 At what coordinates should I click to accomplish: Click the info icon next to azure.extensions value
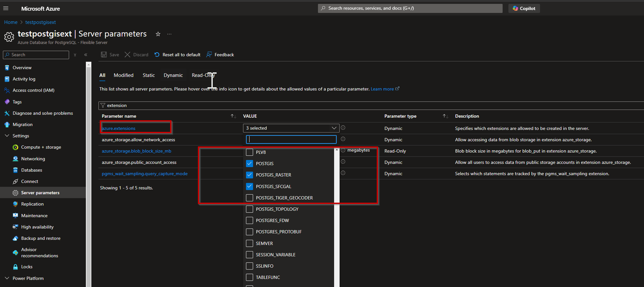(343, 128)
